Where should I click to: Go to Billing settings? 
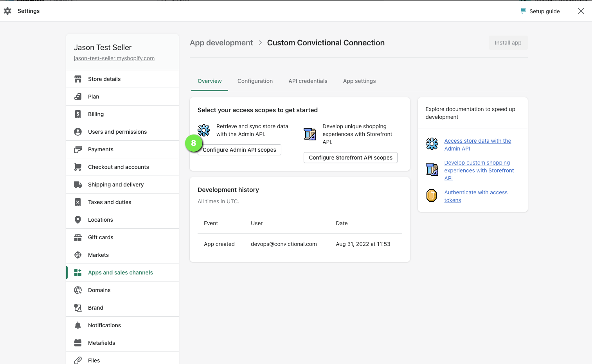click(122, 114)
